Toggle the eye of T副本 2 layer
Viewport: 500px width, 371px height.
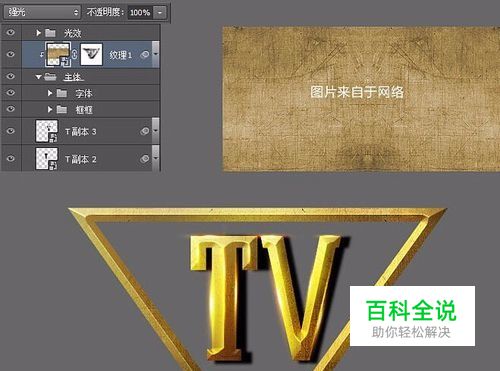11,158
